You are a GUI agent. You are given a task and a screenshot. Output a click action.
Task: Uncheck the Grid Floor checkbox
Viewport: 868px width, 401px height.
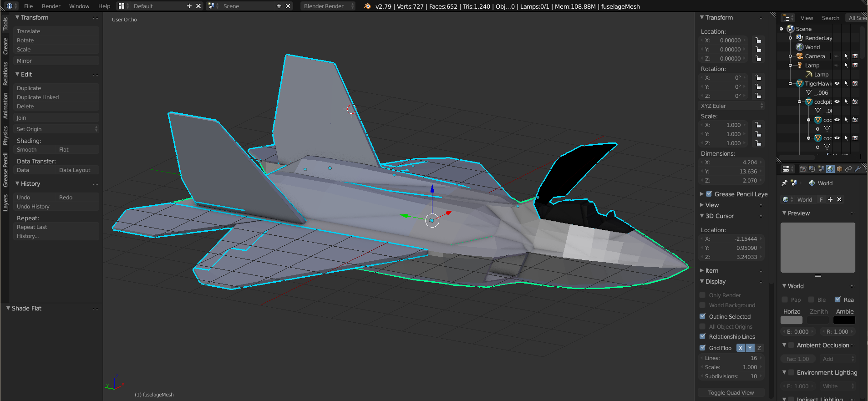click(x=702, y=348)
